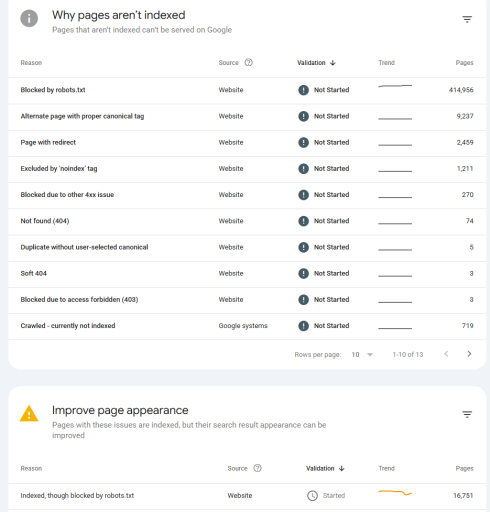
Task: Select the Page with redirect reason
Action: click(48, 142)
